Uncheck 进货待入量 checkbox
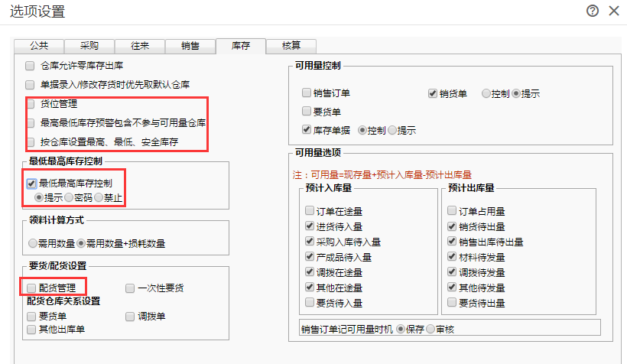This screenshot has height=364, width=627. pos(310,226)
